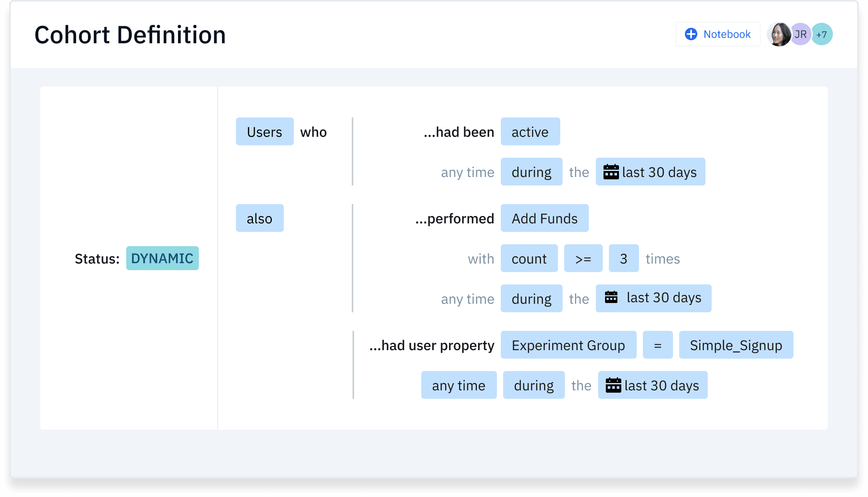Change the '>=' comparison operator
This screenshot has width=868, height=497.
pos(583,258)
